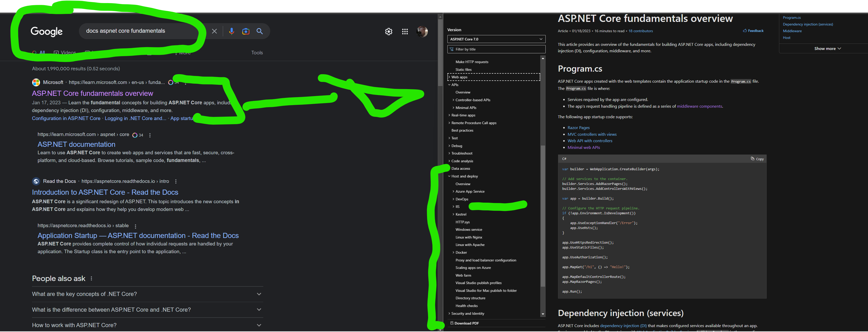Click the Google account profile picture
Screen dimensions: 868x332
pyautogui.click(x=422, y=32)
